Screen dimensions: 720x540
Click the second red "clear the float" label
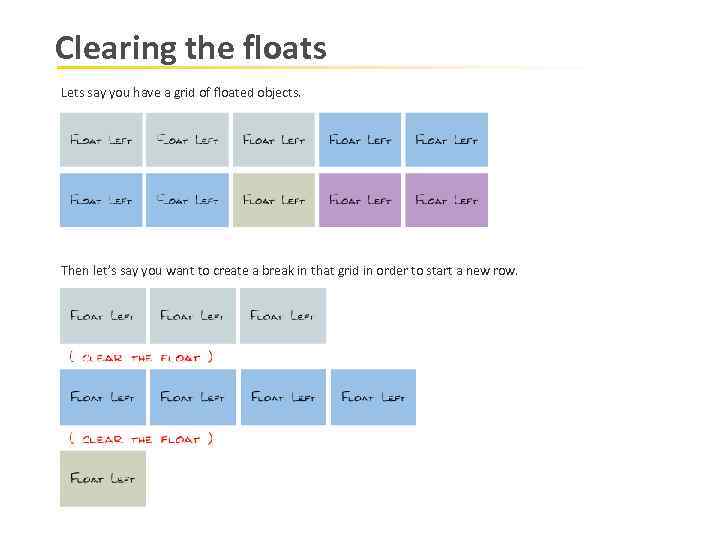(140, 438)
